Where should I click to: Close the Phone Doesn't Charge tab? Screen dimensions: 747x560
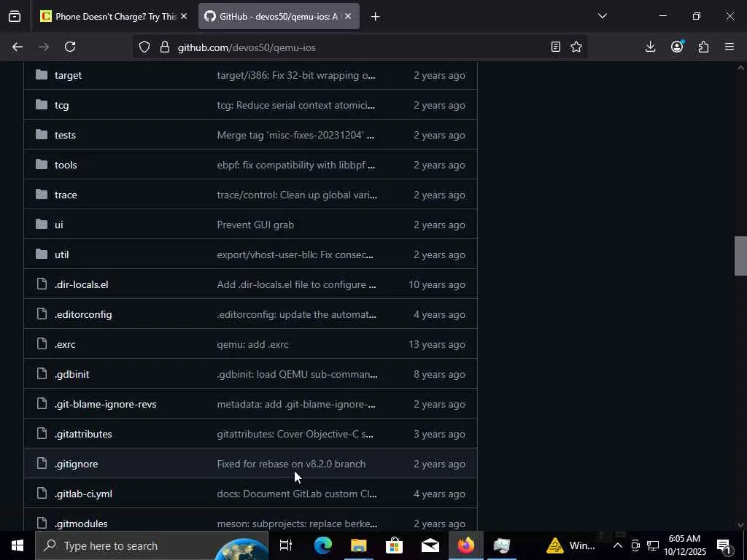click(184, 17)
